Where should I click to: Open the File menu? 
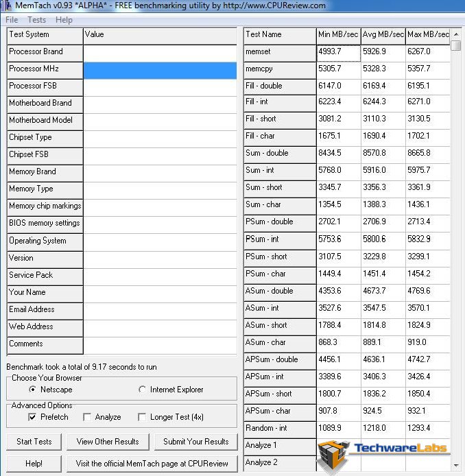pyautogui.click(x=12, y=20)
